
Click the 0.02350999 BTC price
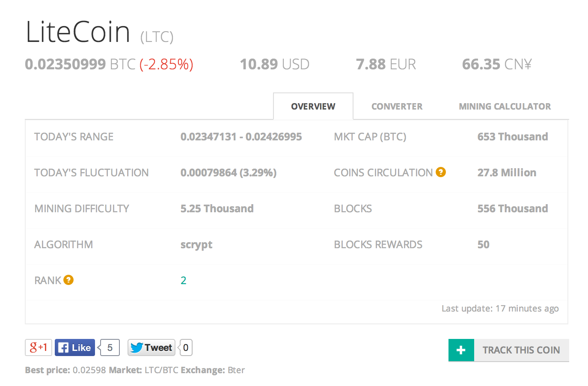pos(80,64)
